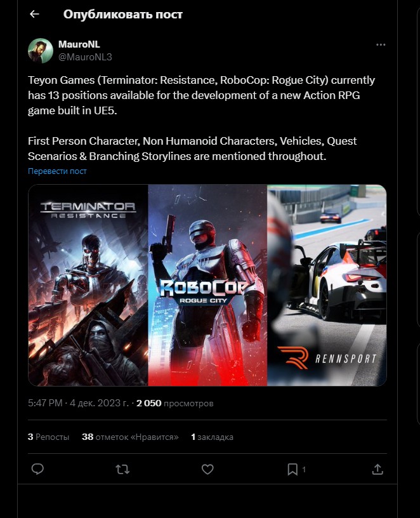Like the post with the heart icon
This screenshot has width=420, height=518.
(x=207, y=469)
